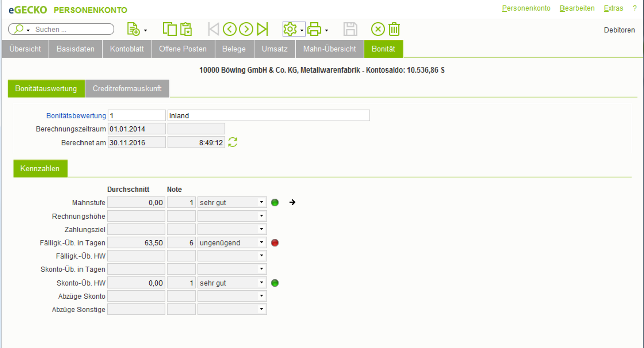Switch to the Basisdaten tab
Screen dimensions: 644x348
pyautogui.click(x=75, y=49)
